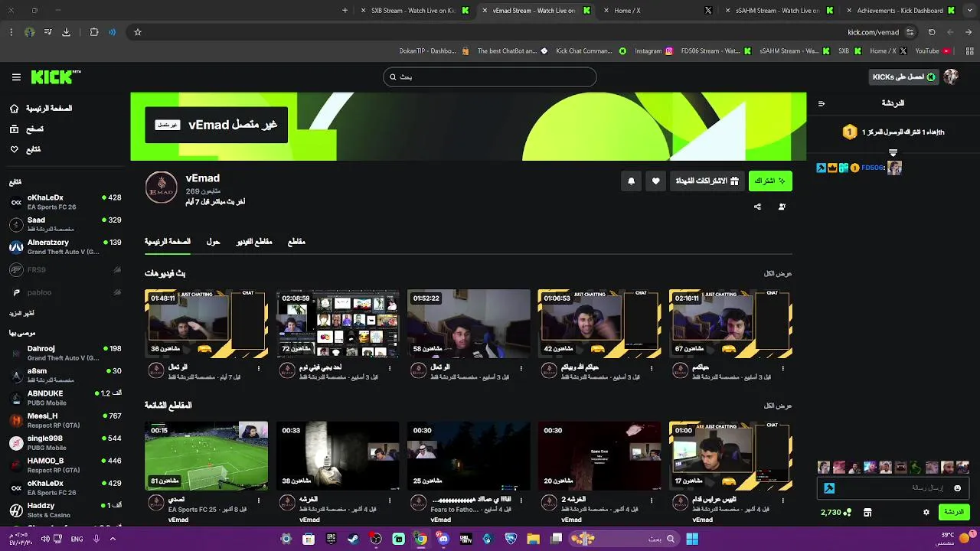Open the emoji picker in chat input
The width and height of the screenshot is (980, 551).
[x=957, y=488]
